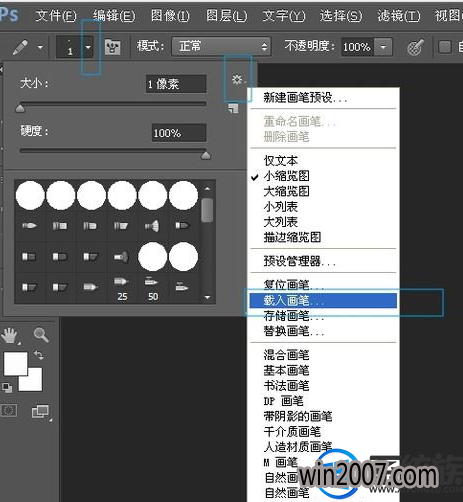This screenshot has width=463, height=502.
Task: Enable the auto-erase checkbox in options bar
Action: pyautogui.click(x=445, y=47)
